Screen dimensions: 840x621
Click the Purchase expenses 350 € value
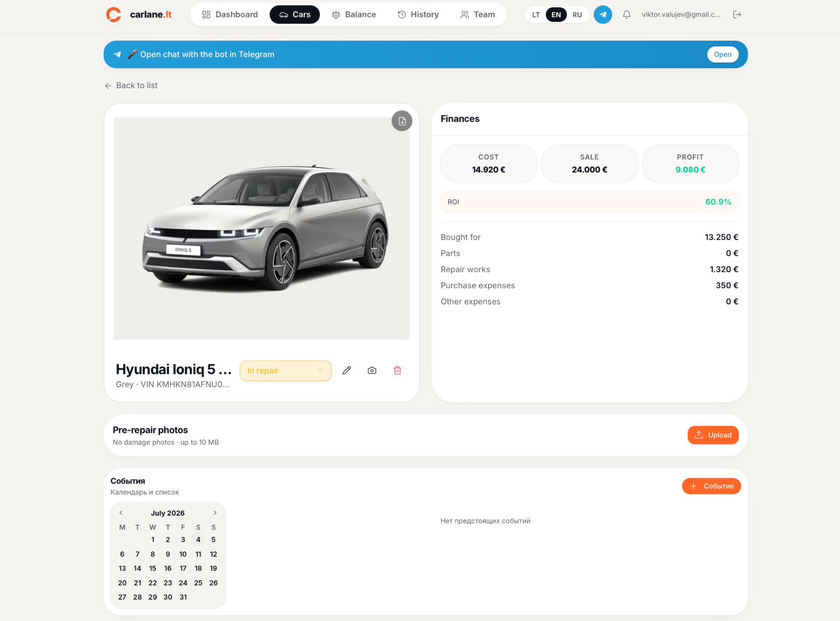coord(727,286)
